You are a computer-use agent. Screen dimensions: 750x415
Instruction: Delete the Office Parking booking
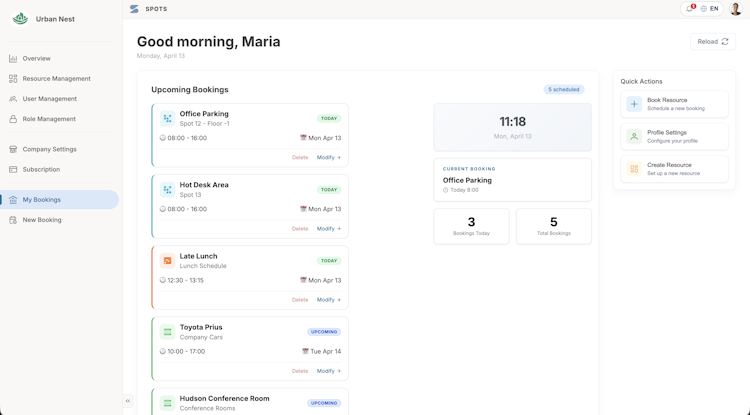300,158
